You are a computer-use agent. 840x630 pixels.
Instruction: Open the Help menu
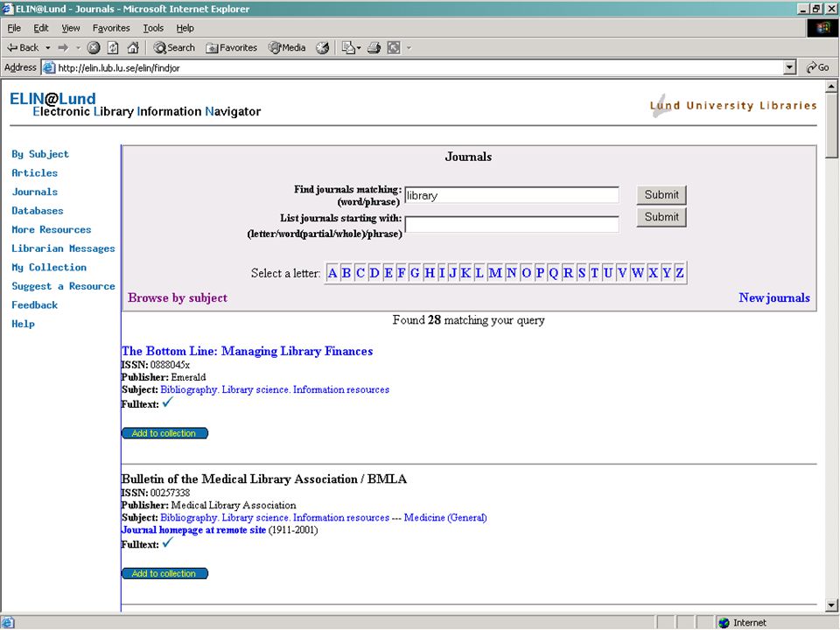point(185,28)
